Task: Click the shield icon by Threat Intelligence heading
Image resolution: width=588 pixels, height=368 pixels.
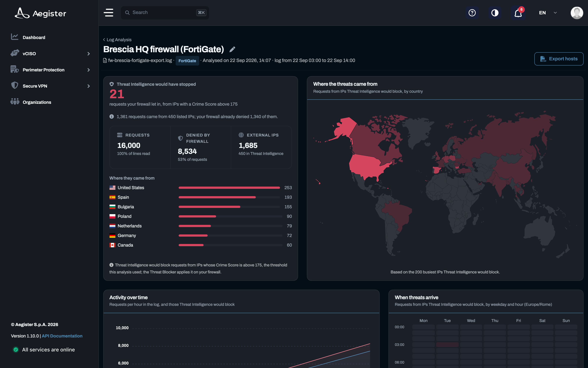Action: point(112,84)
